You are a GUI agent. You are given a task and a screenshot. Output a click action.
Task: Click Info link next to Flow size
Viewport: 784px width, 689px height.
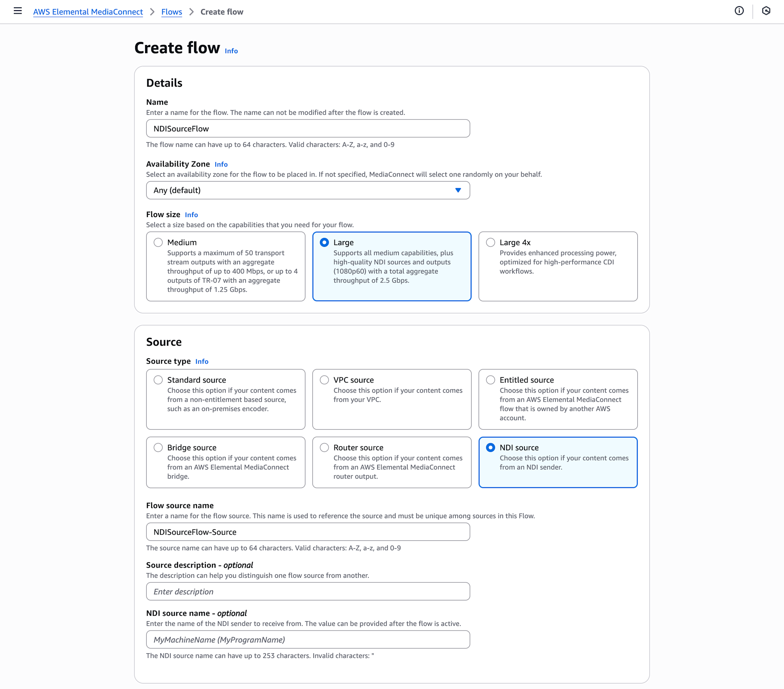(x=191, y=215)
